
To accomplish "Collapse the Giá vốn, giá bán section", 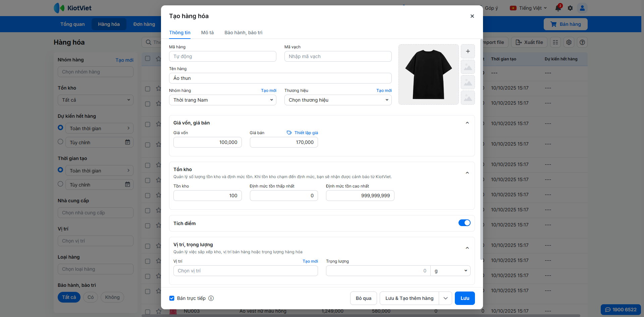I will coord(467,123).
